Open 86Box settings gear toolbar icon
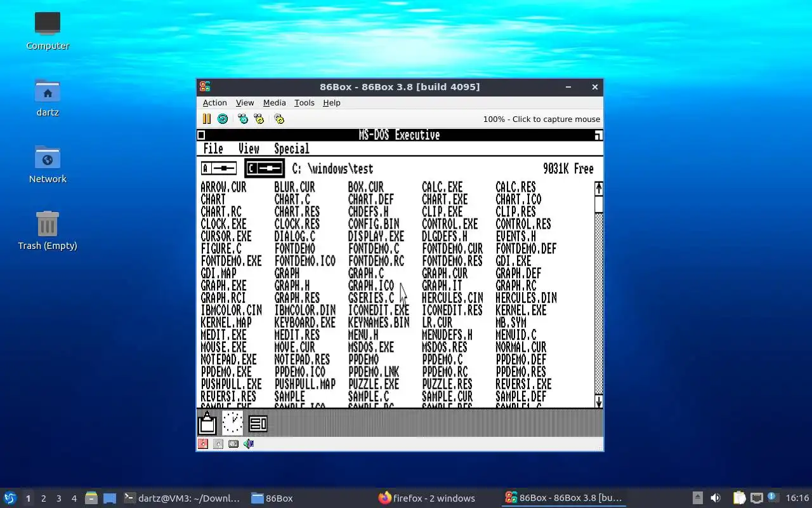Image resolution: width=812 pixels, height=508 pixels. (x=279, y=119)
